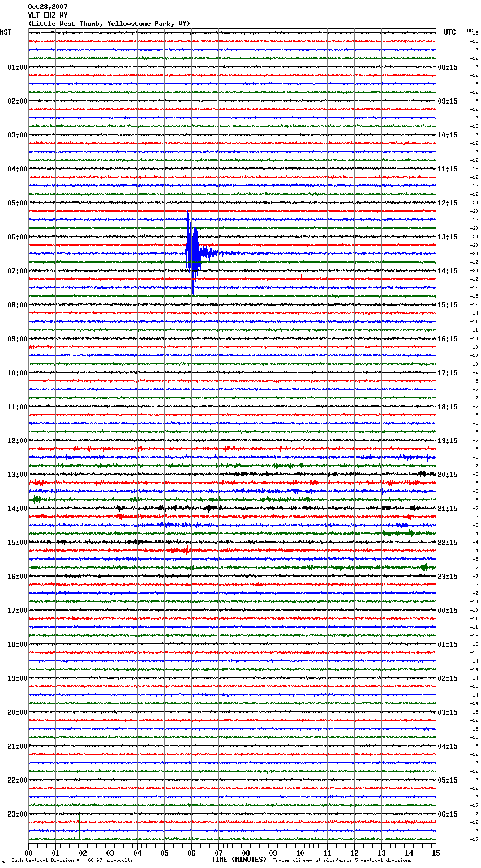Click the Traces clipped at plus/minus 5 note
The width and height of the screenshot is (481, 868).
342,860
